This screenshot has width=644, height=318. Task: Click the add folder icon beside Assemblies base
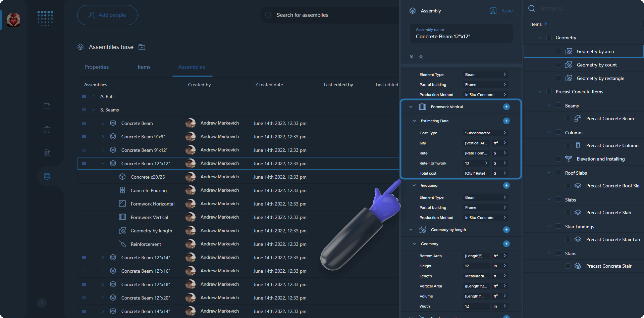142,47
